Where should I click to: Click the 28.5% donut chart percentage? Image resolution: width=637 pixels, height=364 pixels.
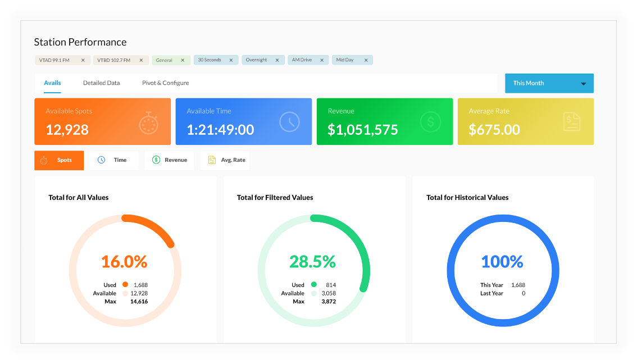tap(312, 262)
